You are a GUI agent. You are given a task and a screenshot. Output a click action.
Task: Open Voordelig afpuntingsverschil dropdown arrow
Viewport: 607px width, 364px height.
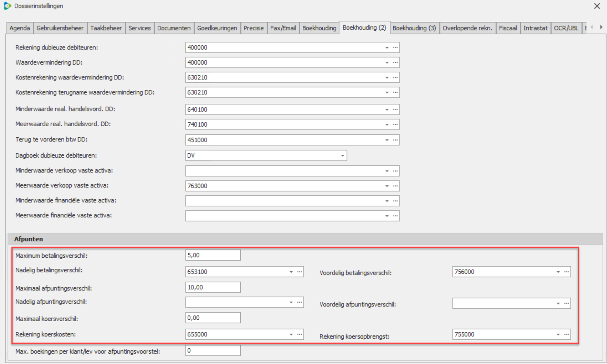558,303
